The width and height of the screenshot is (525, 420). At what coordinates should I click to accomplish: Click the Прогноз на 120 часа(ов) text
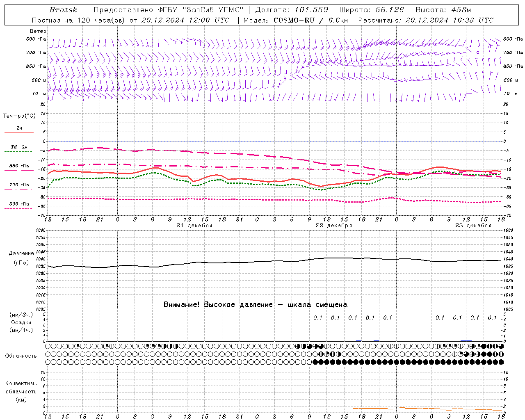(x=79, y=20)
